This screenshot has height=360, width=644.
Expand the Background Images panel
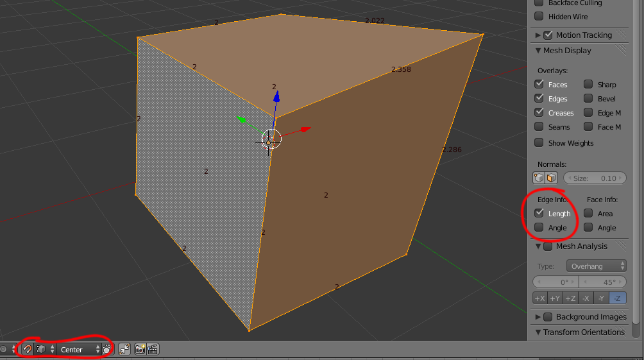click(x=538, y=317)
